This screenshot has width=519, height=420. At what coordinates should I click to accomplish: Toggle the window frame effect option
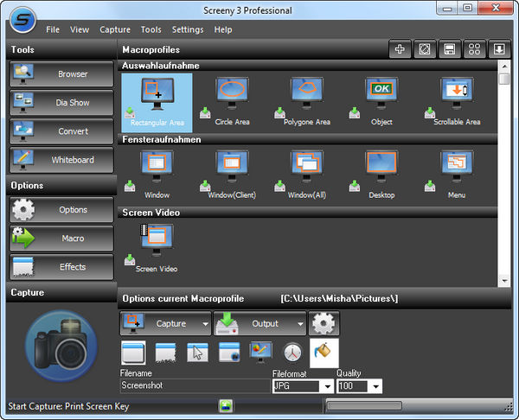tap(133, 353)
